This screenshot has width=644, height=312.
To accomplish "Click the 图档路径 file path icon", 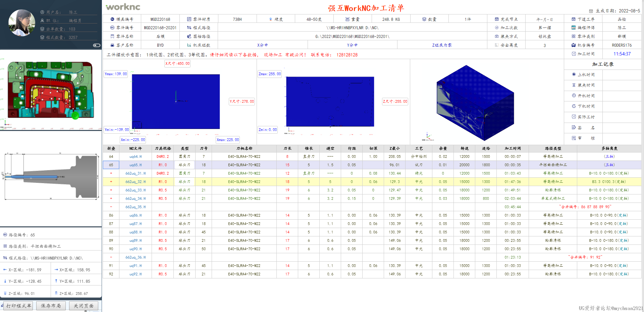I will [x=189, y=36].
